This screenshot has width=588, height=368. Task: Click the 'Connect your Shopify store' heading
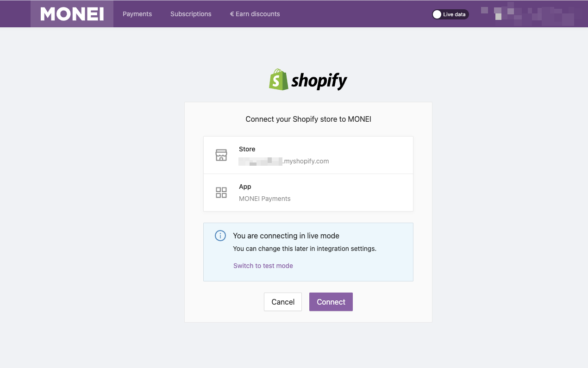308,119
